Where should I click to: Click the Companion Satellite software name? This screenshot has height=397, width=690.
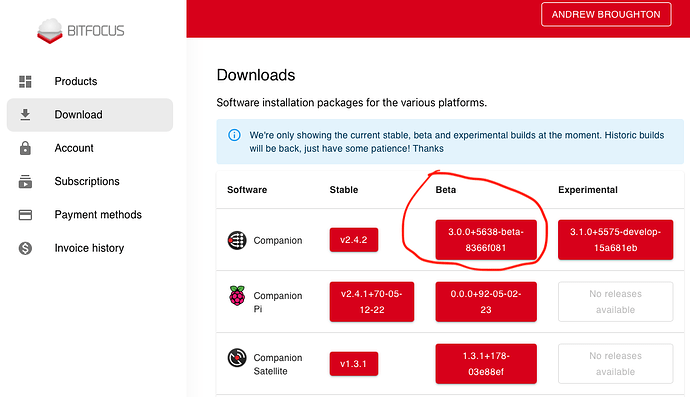pos(278,364)
